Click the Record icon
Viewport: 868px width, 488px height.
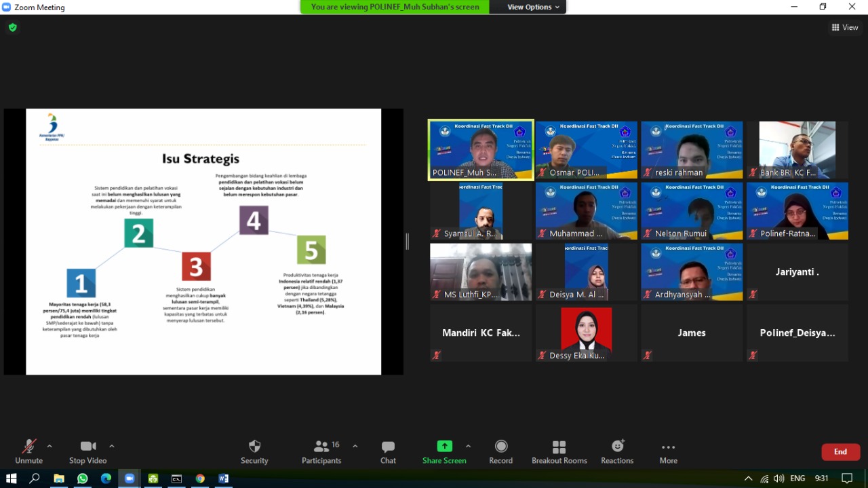click(x=500, y=451)
